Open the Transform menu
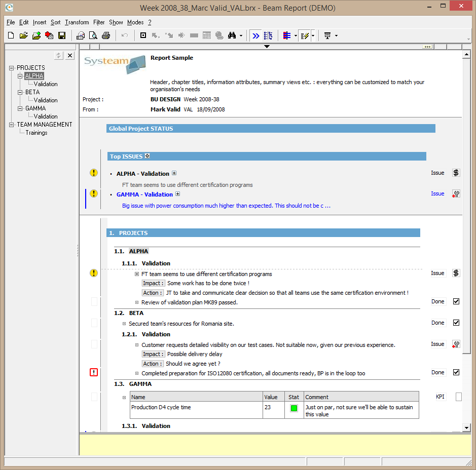 [x=77, y=22]
